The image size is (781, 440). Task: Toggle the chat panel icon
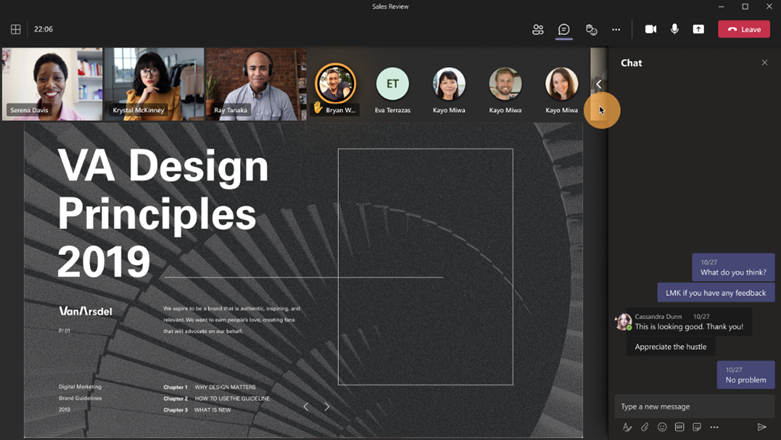(x=564, y=29)
